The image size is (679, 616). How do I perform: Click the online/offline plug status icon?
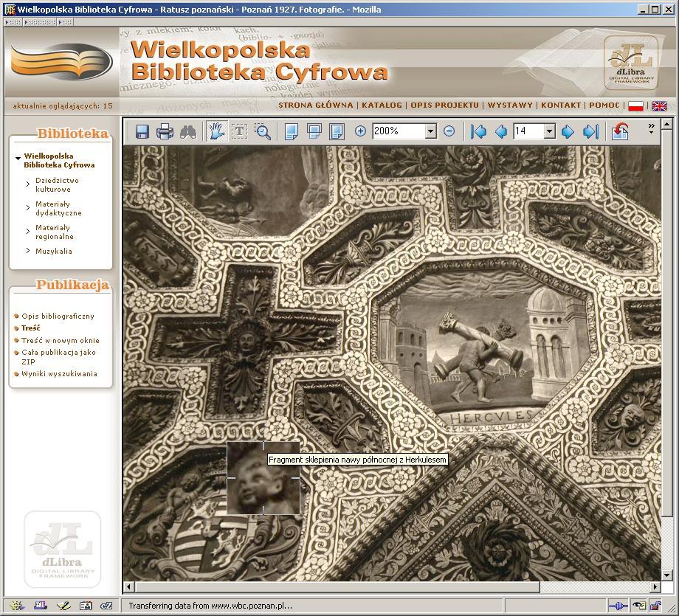click(x=618, y=606)
